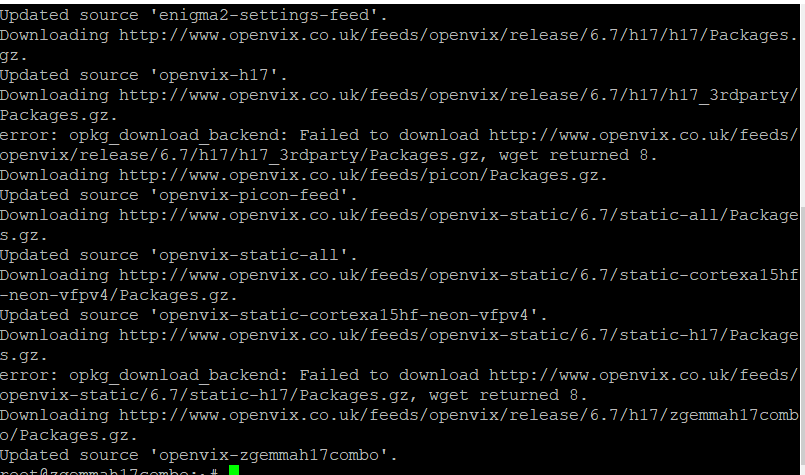Image resolution: width=805 pixels, height=475 pixels.
Task: Click the static-cortexa15hf feed URL on the Downloading line
Action: (x=458, y=276)
